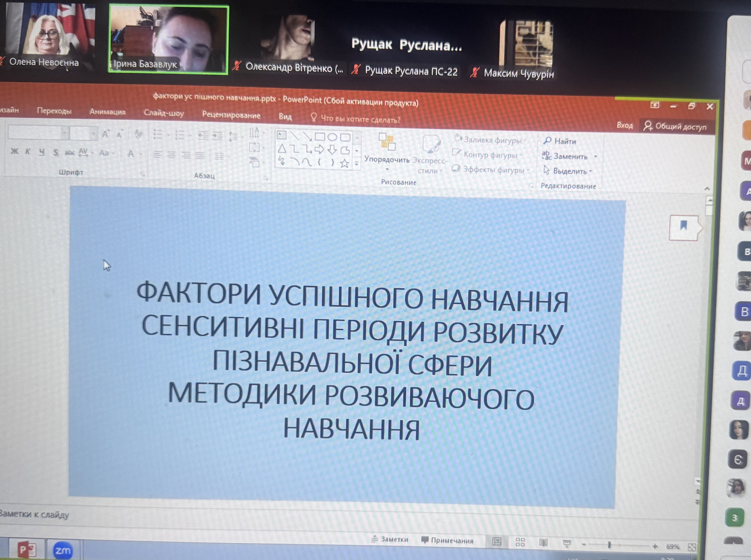Open reading view from status bar
The image size is (751, 560).
[543, 543]
